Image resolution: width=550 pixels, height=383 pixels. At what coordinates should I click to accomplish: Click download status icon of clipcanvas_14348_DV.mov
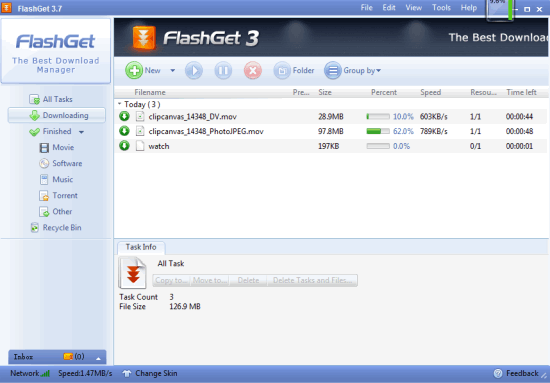124,116
